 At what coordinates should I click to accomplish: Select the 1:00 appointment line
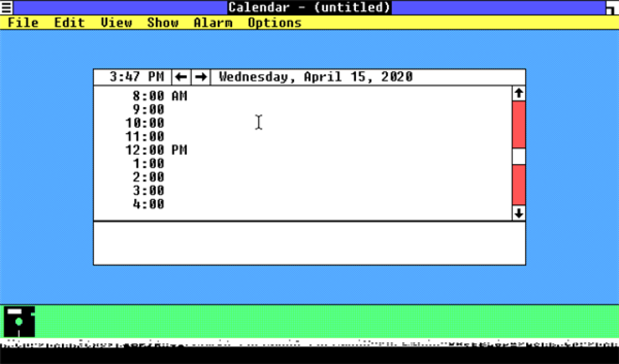tap(303, 163)
